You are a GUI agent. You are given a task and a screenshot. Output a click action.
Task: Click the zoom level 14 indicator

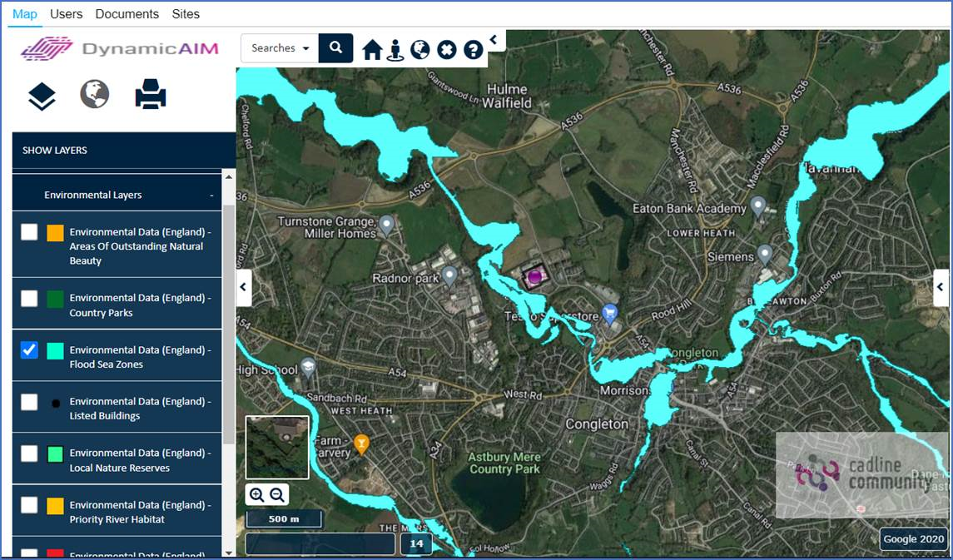point(416,543)
